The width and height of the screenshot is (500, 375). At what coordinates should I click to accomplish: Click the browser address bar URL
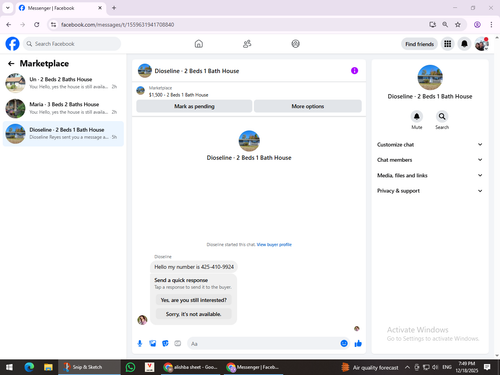(117, 25)
